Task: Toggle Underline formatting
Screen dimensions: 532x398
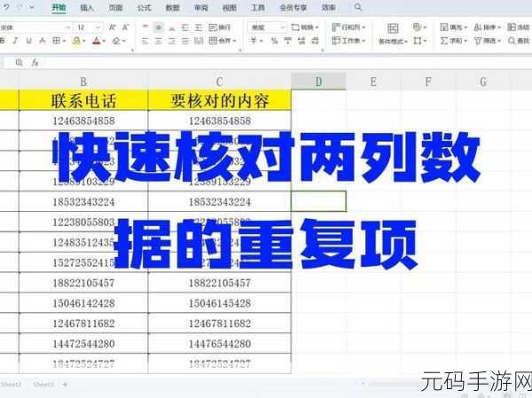Action: (x=29, y=41)
